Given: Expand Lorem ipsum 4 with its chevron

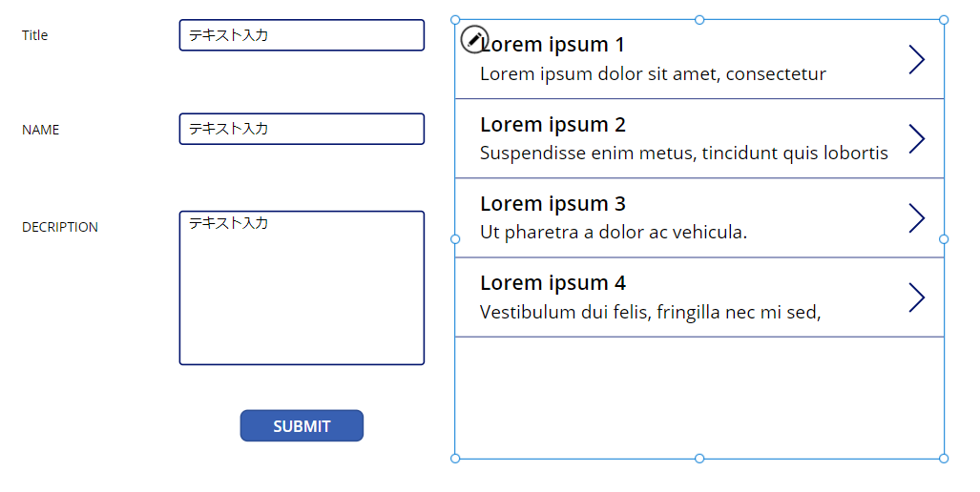Looking at the screenshot, I should 916,297.
